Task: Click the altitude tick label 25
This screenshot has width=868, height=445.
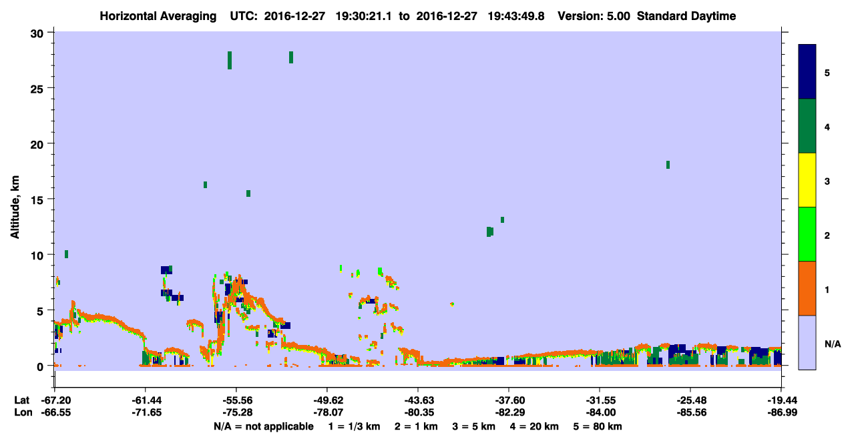Action: pos(39,89)
